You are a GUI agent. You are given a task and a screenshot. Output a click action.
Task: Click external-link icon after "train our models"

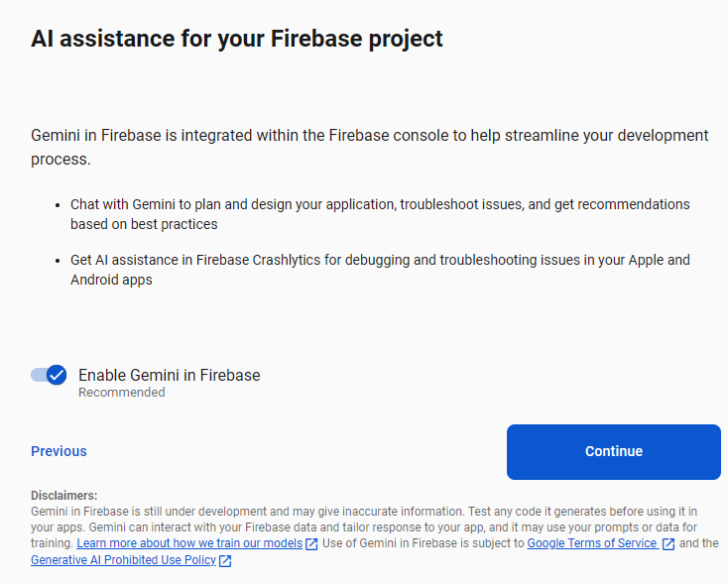tap(312, 544)
